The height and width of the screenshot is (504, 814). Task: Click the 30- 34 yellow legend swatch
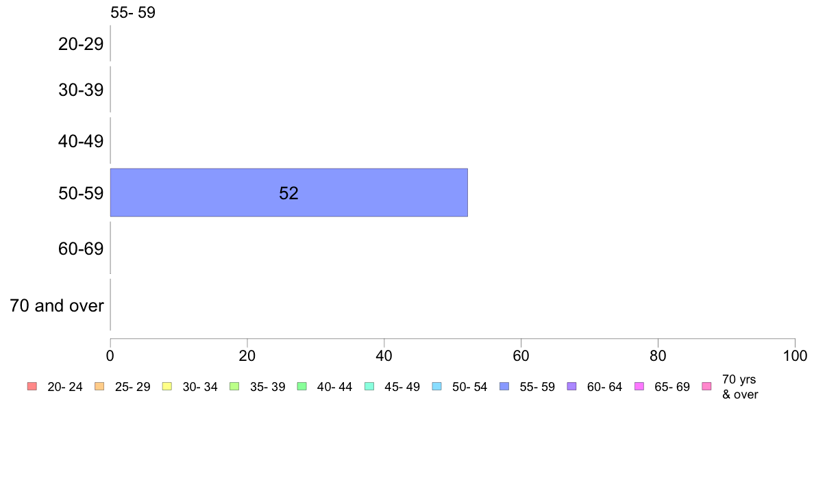tap(167, 386)
